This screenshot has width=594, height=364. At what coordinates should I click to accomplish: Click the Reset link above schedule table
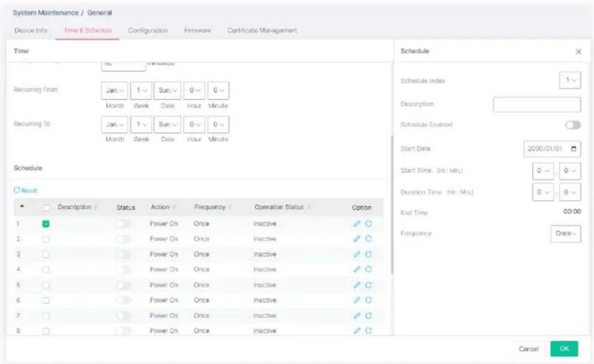coord(26,190)
